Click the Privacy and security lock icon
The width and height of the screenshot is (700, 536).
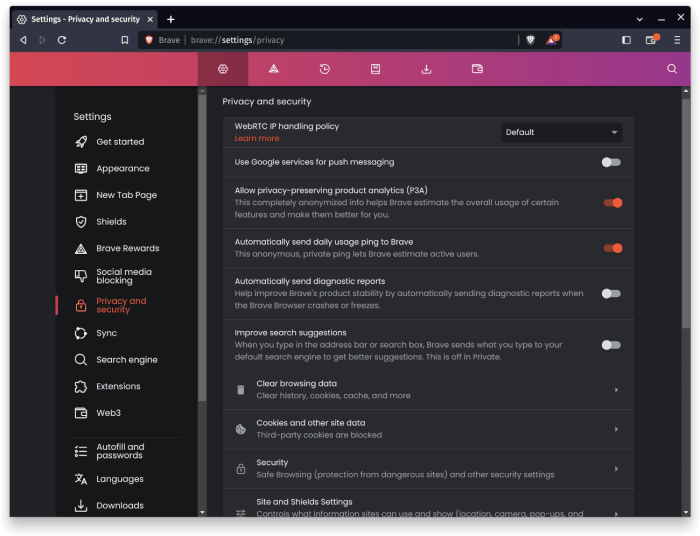[81, 305]
